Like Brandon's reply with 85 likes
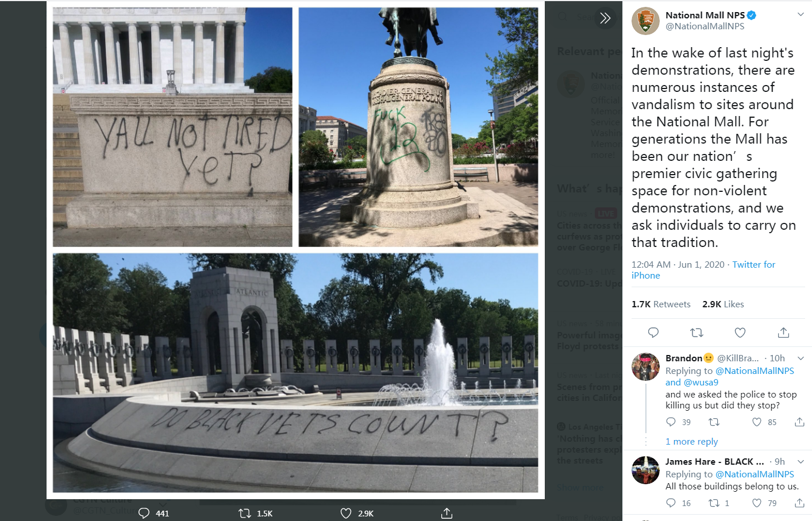 point(757,422)
